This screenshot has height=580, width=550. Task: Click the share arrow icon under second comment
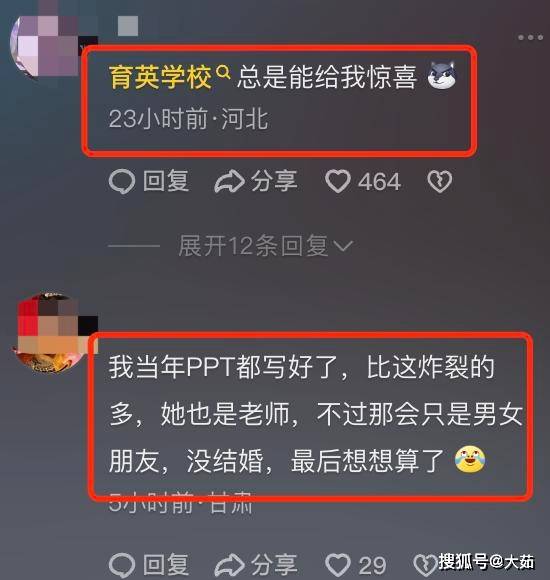coord(229,565)
